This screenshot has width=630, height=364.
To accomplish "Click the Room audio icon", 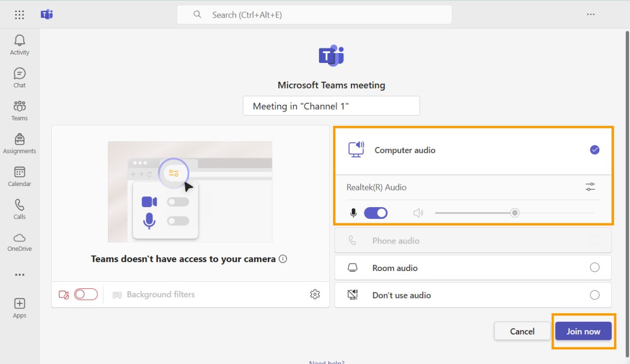I will coord(352,268).
